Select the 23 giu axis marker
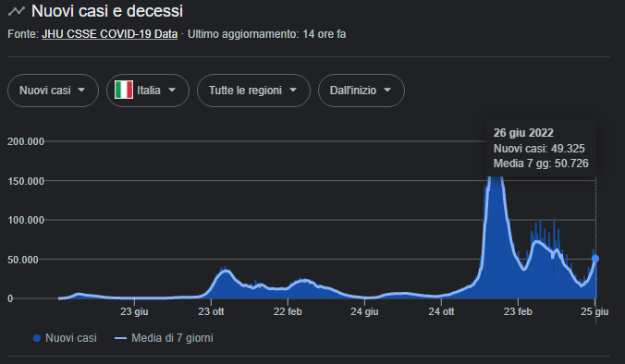Image resolution: width=625 pixels, height=364 pixels. 134,311
